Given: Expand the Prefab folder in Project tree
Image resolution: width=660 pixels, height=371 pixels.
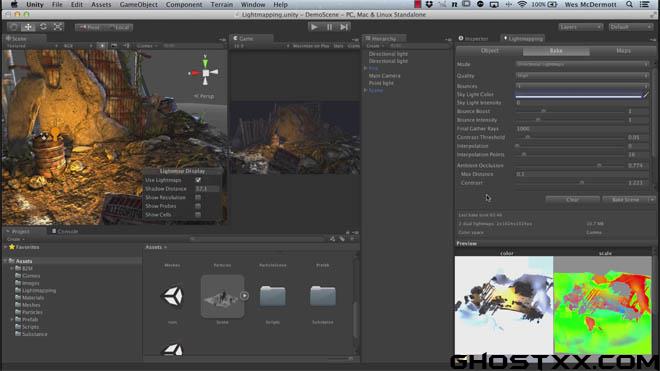Looking at the screenshot, I should tap(12, 320).
